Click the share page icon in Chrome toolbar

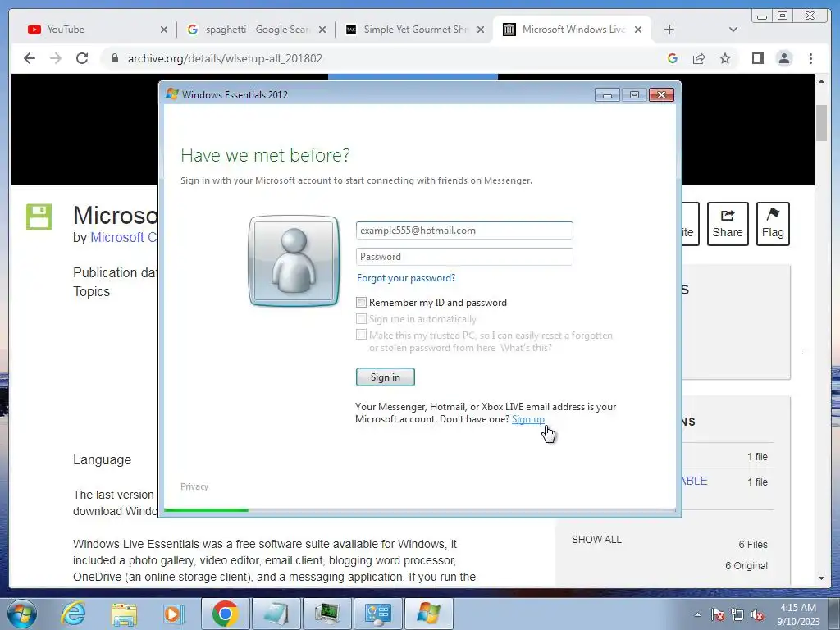click(699, 58)
